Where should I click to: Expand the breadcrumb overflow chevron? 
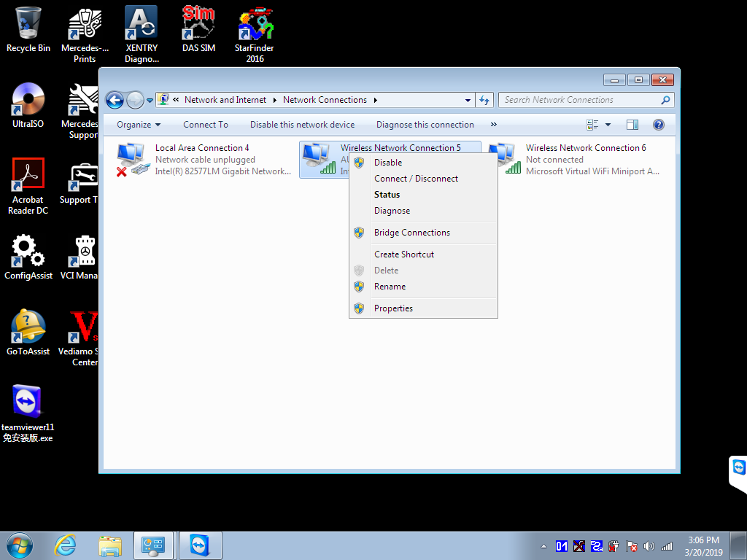[176, 99]
